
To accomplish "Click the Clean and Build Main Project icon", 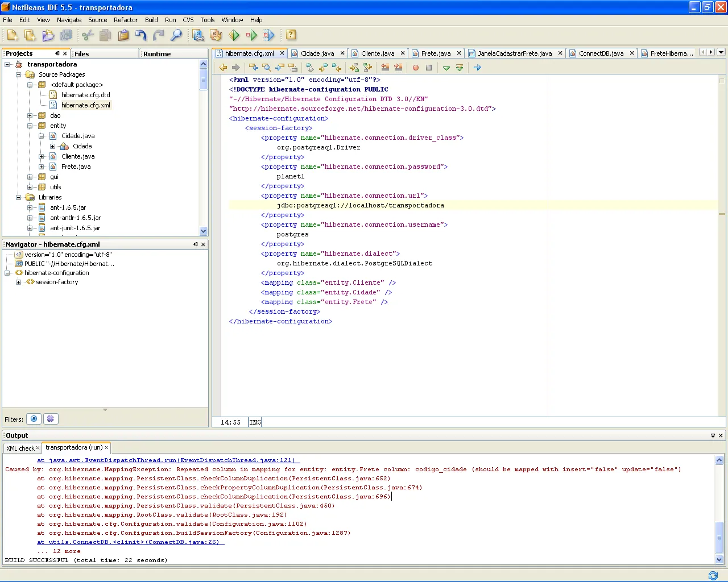I will coord(216,35).
